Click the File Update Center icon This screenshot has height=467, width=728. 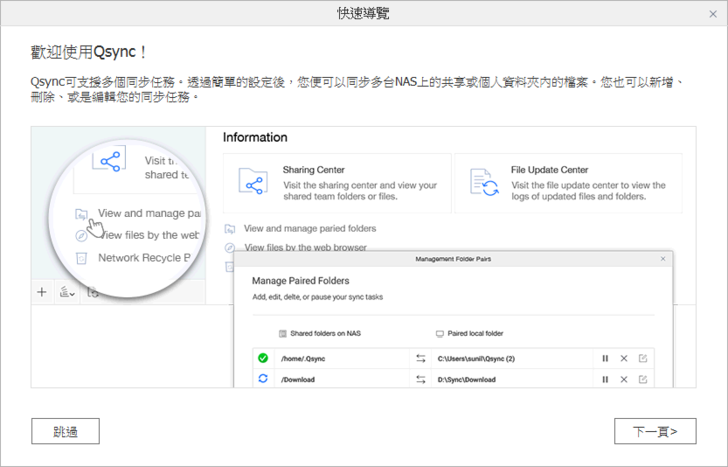click(x=484, y=182)
